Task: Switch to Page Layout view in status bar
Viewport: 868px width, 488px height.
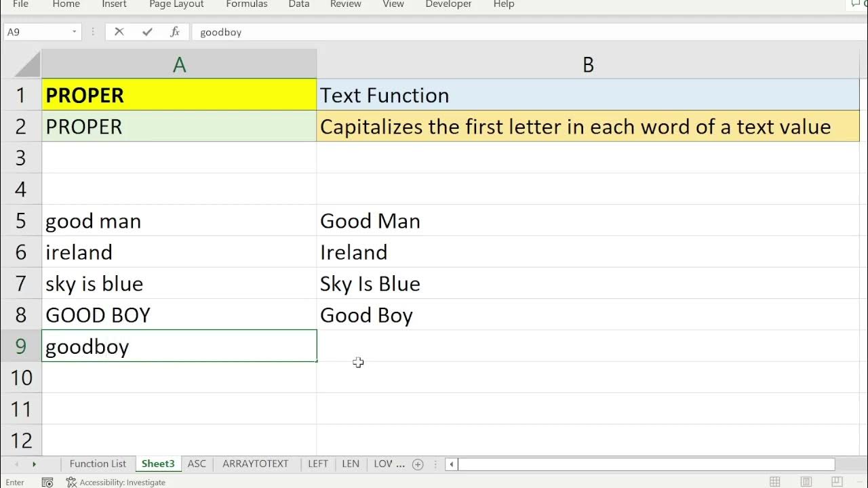Action: (806, 482)
